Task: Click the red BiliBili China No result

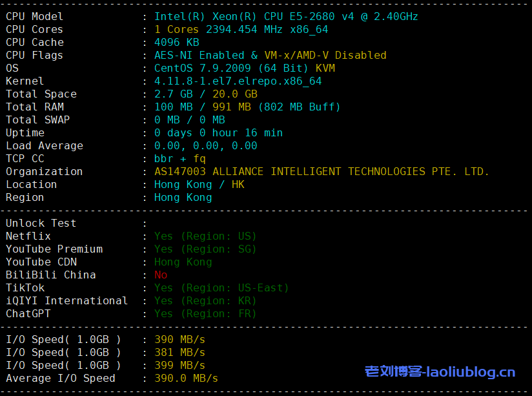Action: [x=161, y=275]
